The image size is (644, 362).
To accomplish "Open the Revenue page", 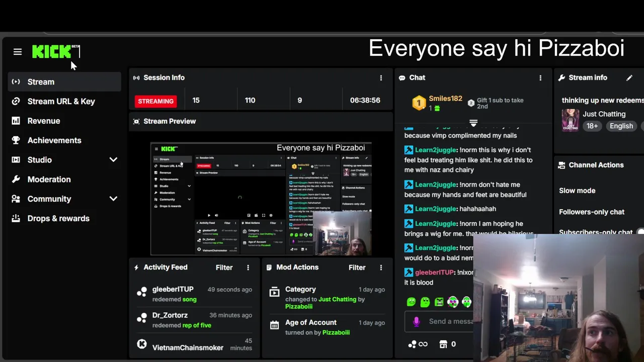I will (64, 121).
